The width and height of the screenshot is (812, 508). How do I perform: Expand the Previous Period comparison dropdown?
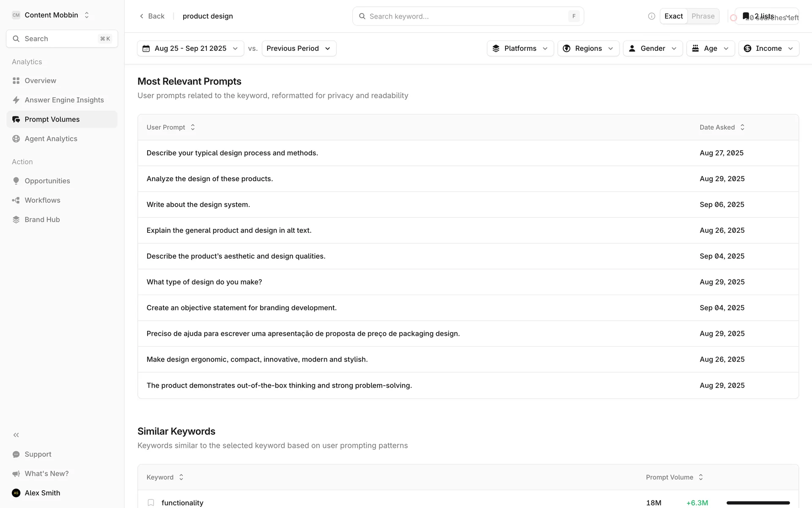299,48
